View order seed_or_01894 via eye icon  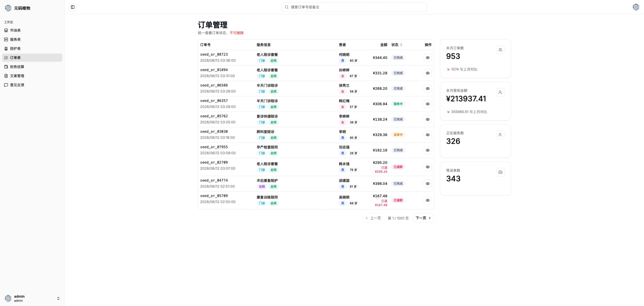click(428, 73)
